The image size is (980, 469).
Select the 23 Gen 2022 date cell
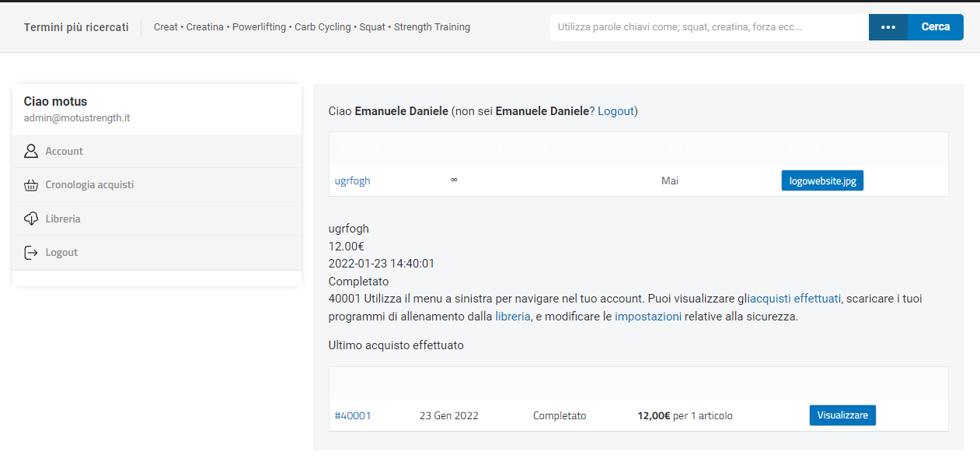[449, 416]
